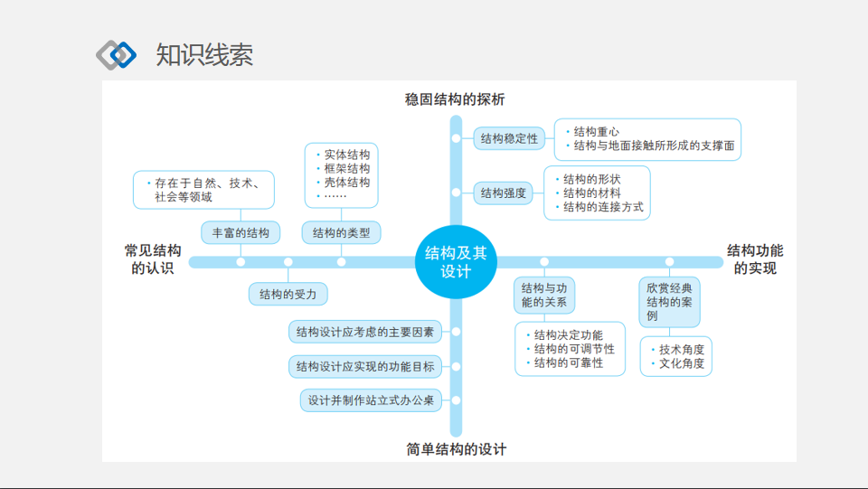This screenshot has width=868, height=489.
Task: Click the 设计并制作站立式办公桌 node
Action: (371, 400)
